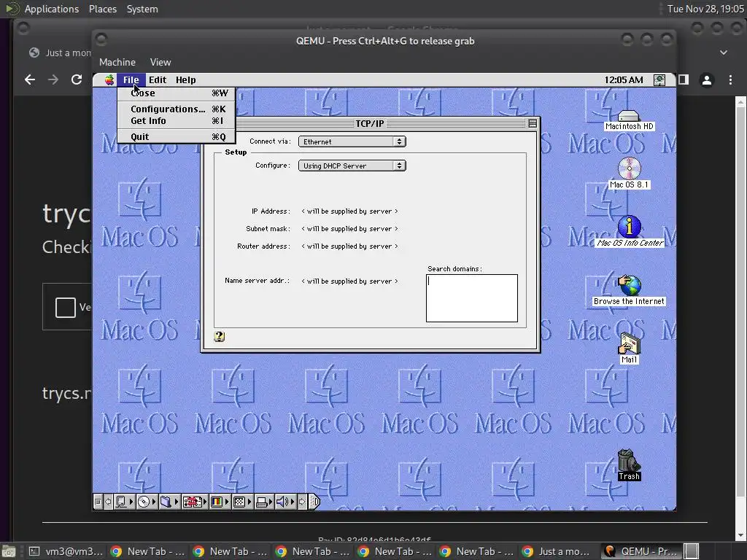Click the Router address 'will be supplied by server' text

pyautogui.click(x=349, y=246)
